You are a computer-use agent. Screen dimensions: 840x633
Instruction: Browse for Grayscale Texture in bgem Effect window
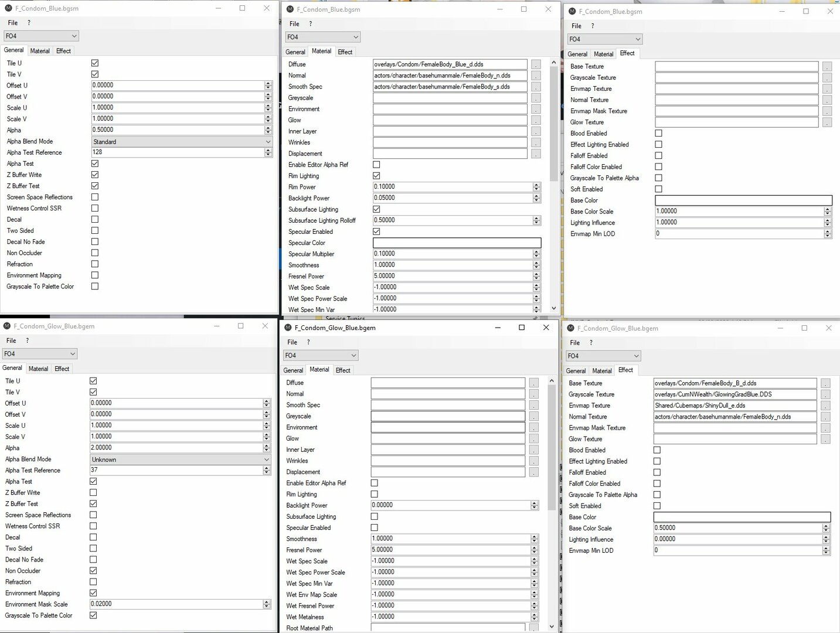point(825,394)
